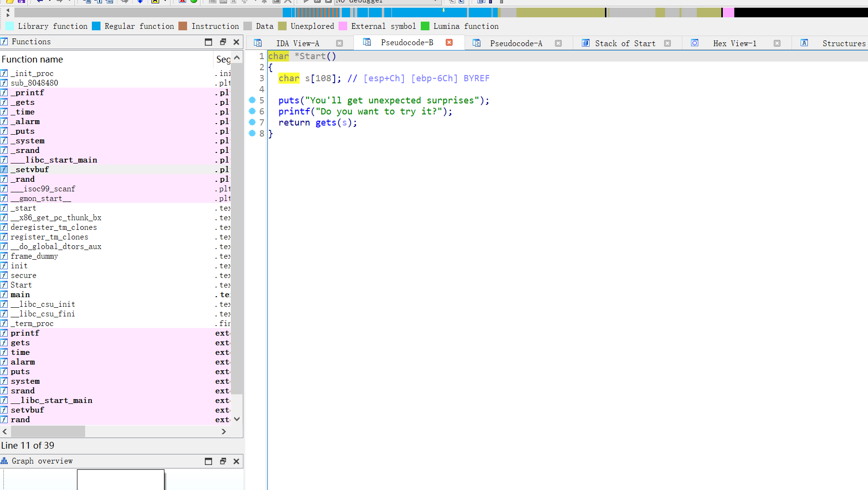Click the puts call in pseudocode

(289, 101)
